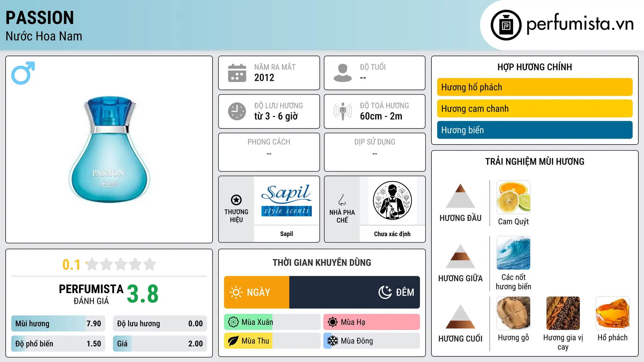Select the Hương gia vị cay spices image
644x362 pixels.
click(x=563, y=313)
